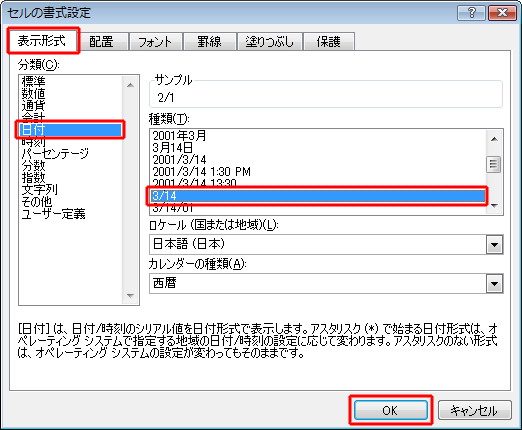Click the help question mark button
The width and height of the screenshot is (522, 430).
pyautogui.click(x=471, y=13)
